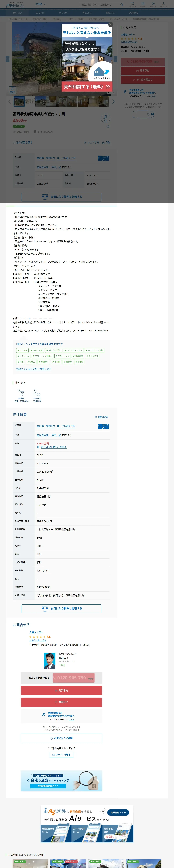Click お気に入りに登録 heart button
Image resolution: width=174 pixels, height=868 pixels.
coord(61,738)
